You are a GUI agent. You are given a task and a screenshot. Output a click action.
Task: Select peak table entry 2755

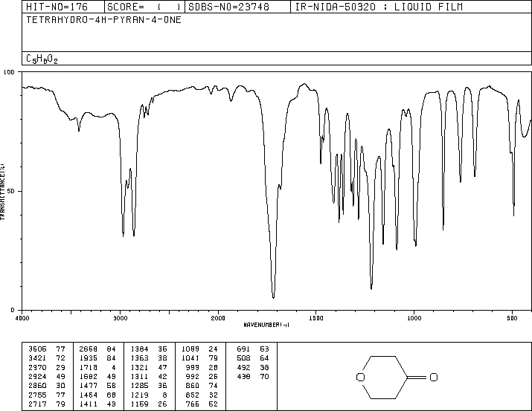tap(47, 395)
